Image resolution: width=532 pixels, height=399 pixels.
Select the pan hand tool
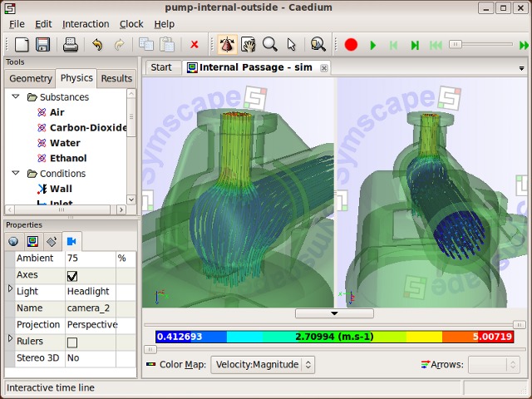[247, 45]
